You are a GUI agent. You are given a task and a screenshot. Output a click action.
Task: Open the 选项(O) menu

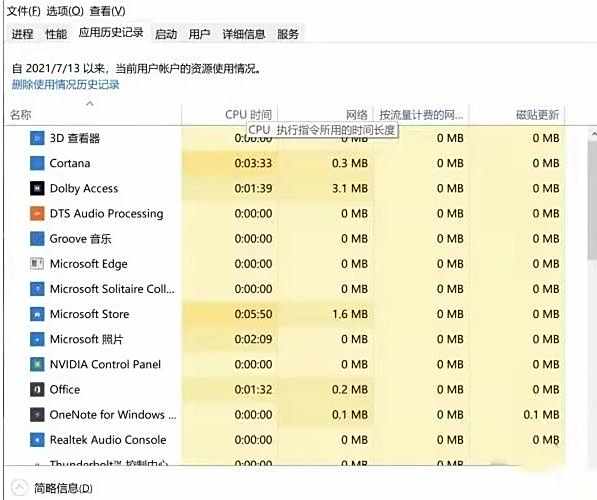coord(65,11)
